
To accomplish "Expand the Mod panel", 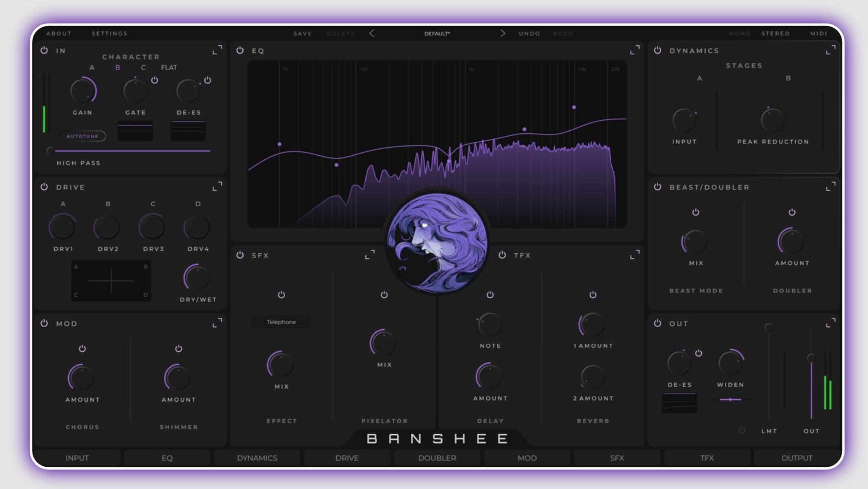I will 217,323.
